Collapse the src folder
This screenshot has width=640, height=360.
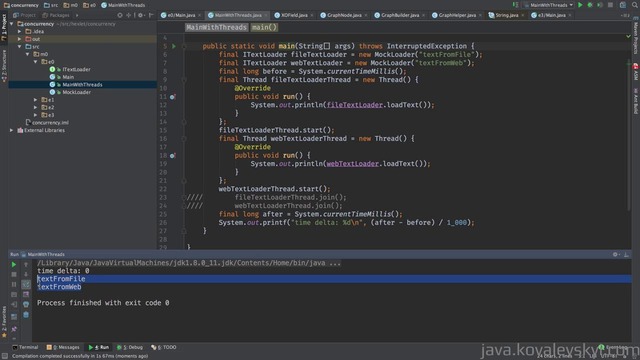coord(19,47)
